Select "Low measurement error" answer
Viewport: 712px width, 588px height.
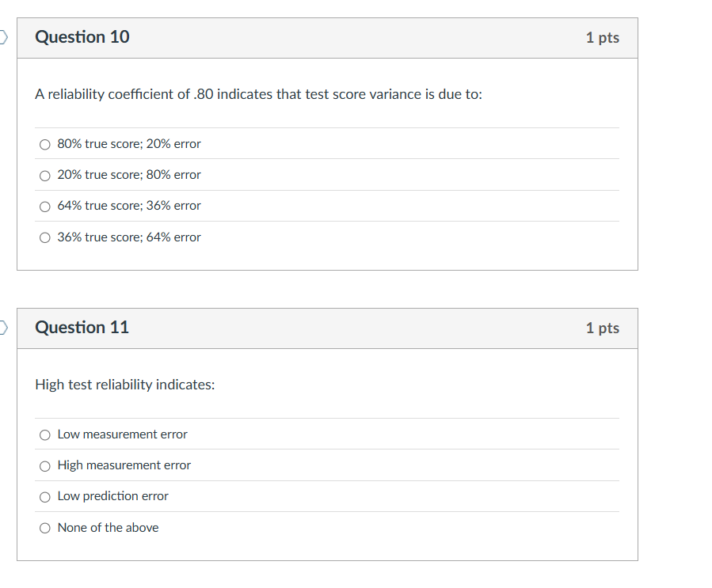click(x=44, y=434)
